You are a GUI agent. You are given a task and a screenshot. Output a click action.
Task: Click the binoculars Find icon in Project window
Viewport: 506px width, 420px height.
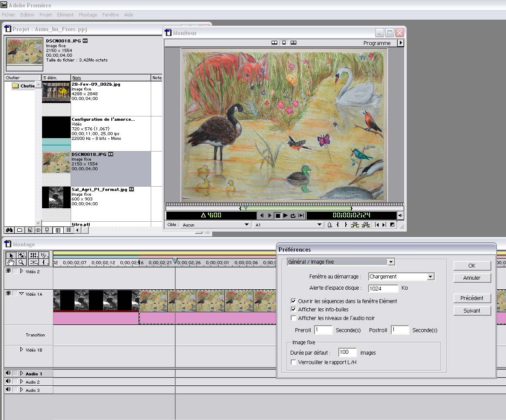(x=10, y=230)
